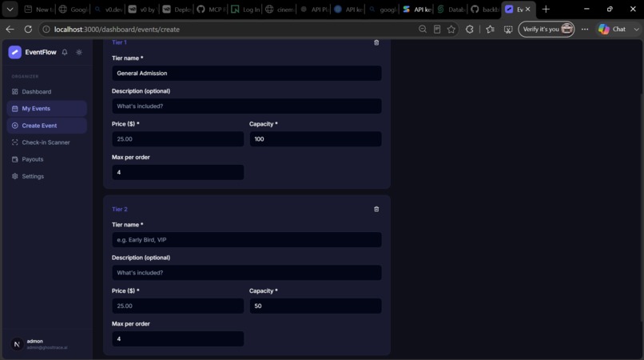The image size is (644, 360).
Task: Click the EventFlow logo icon
Action: click(x=15, y=52)
